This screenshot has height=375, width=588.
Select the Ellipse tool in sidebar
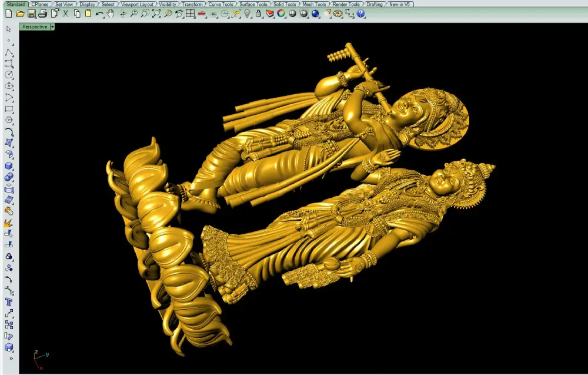tap(9, 86)
